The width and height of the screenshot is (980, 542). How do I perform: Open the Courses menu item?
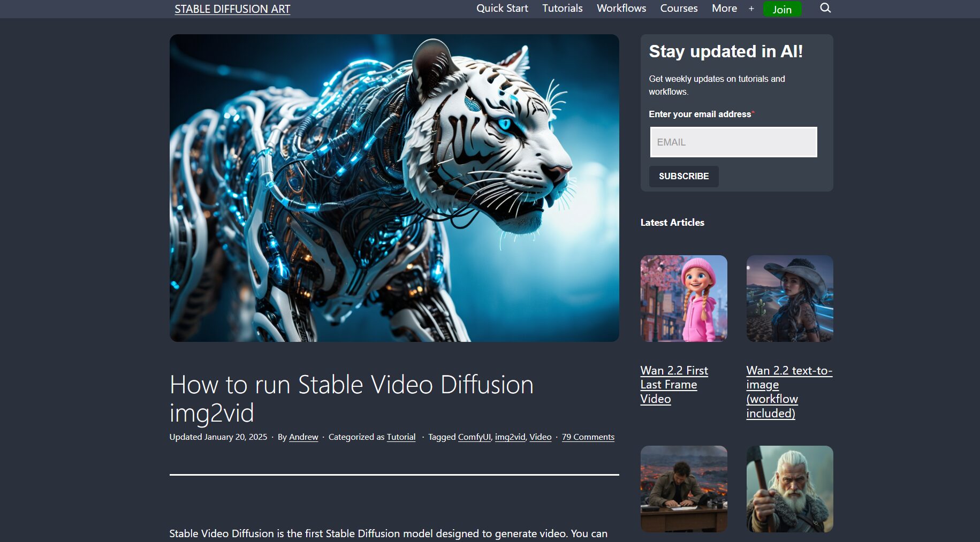[679, 8]
